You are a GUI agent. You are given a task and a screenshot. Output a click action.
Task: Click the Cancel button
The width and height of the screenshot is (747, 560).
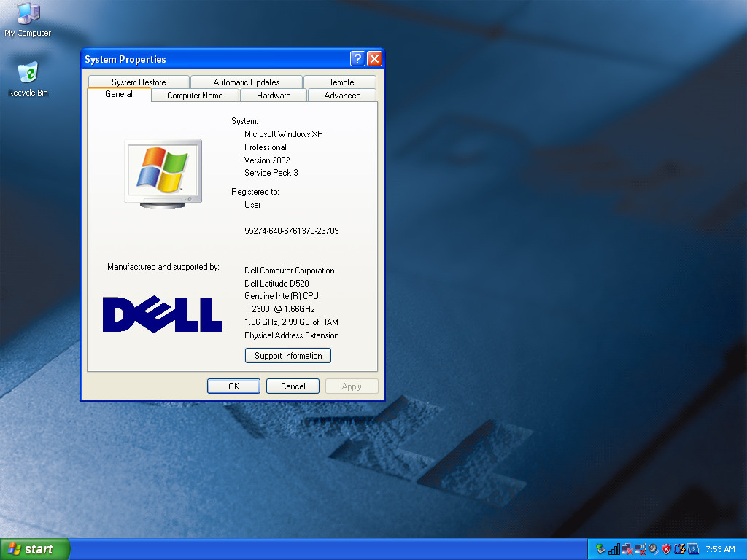[293, 386]
